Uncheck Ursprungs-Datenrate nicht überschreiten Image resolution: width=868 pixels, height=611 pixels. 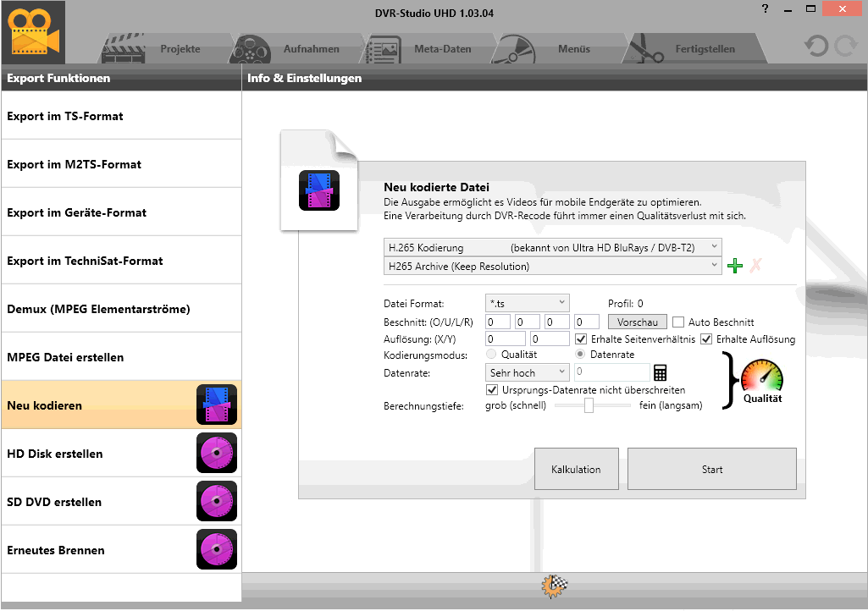492,390
